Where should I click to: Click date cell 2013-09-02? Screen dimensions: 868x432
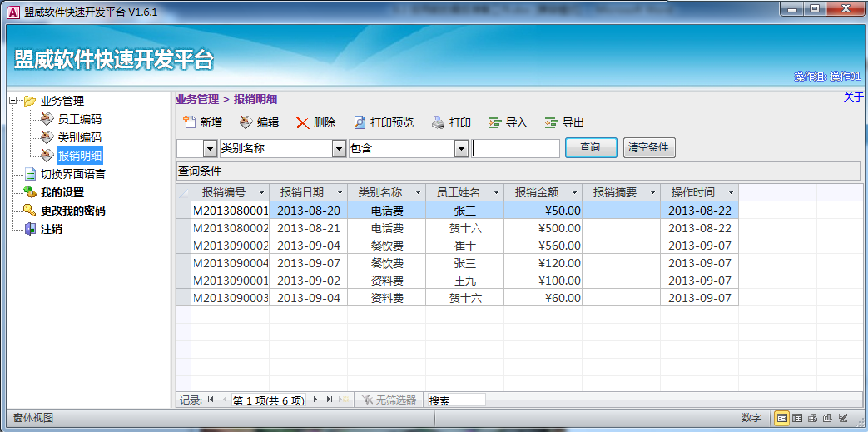(x=309, y=281)
